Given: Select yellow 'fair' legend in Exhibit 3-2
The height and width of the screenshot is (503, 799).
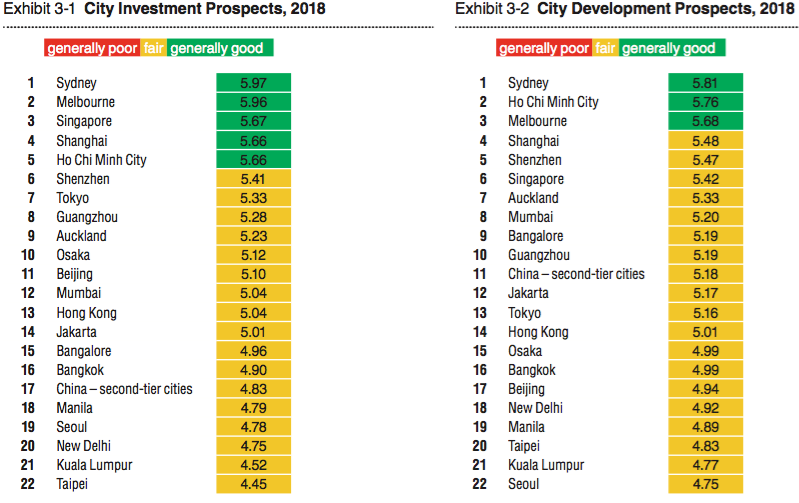Looking at the screenshot, I should (x=605, y=48).
